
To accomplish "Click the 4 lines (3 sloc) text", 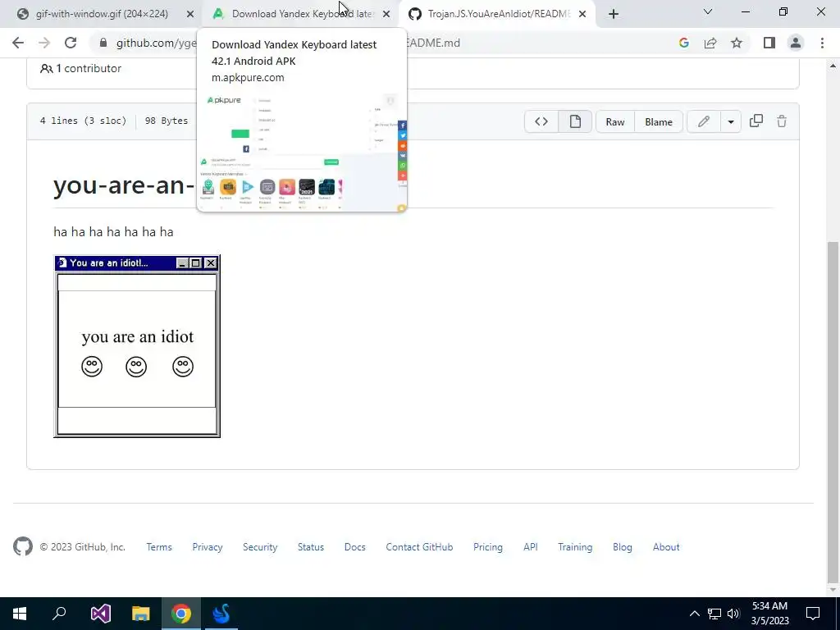I will click(x=83, y=121).
